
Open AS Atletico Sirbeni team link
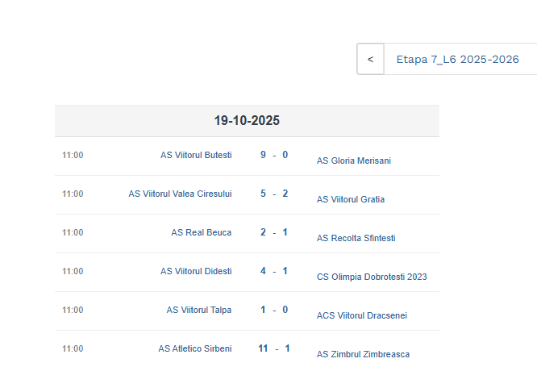[x=195, y=348]
